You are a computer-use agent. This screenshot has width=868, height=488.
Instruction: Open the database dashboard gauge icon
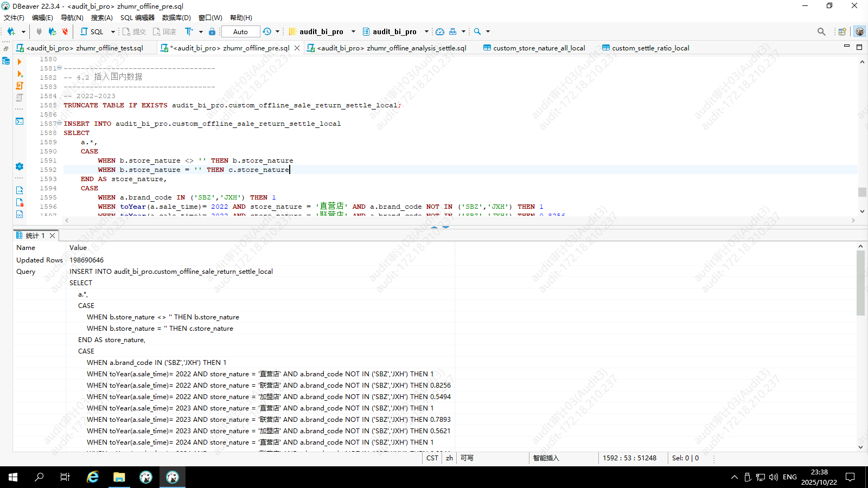click(440, 31)
